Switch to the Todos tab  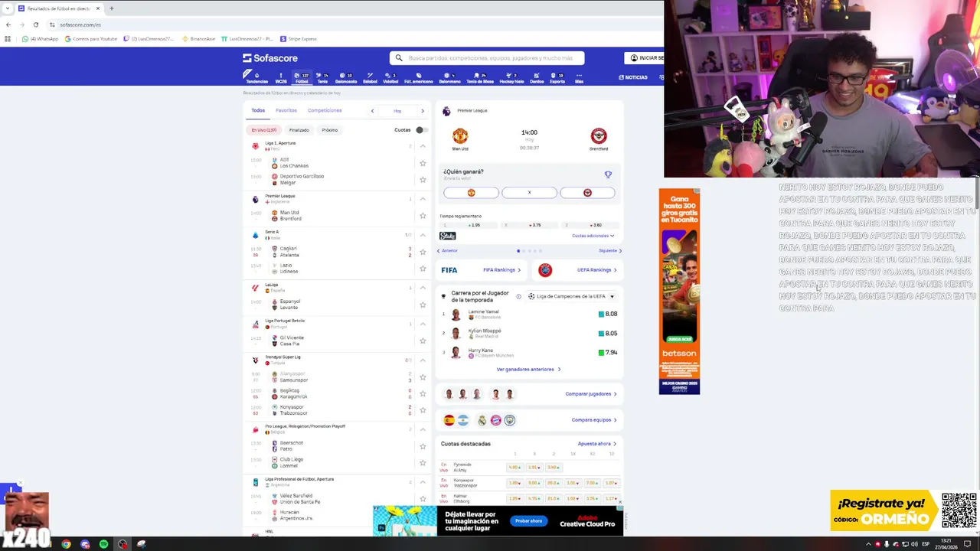pos(258,110)
